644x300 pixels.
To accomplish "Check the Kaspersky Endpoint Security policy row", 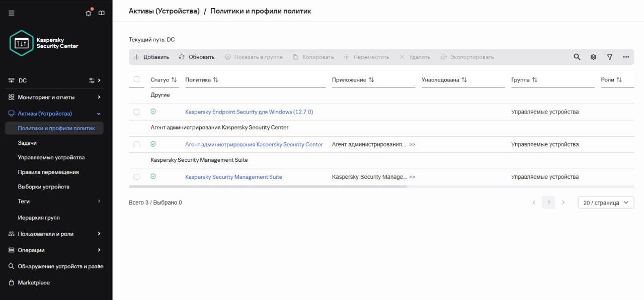I will [136, 112].
